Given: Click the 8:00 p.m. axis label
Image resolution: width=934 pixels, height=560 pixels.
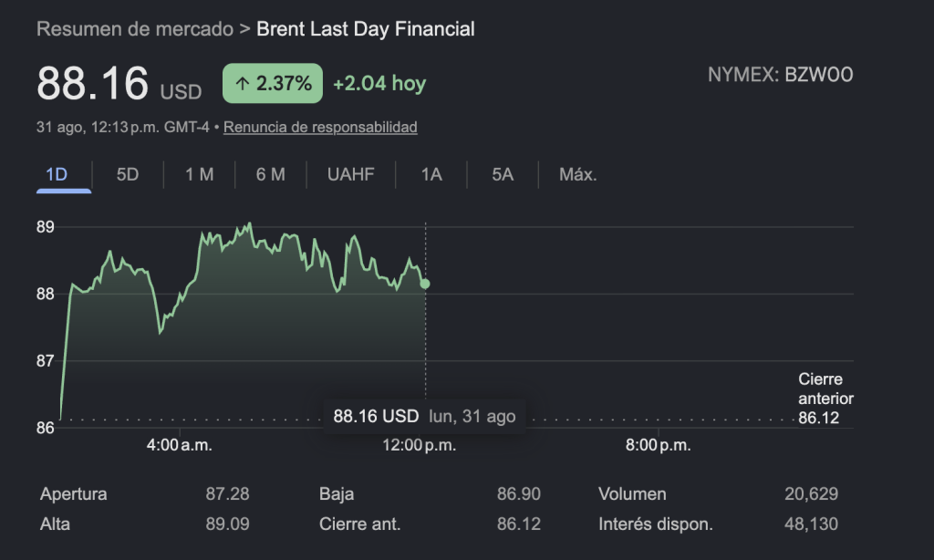Looking at the screenshot, I should 659,445.
